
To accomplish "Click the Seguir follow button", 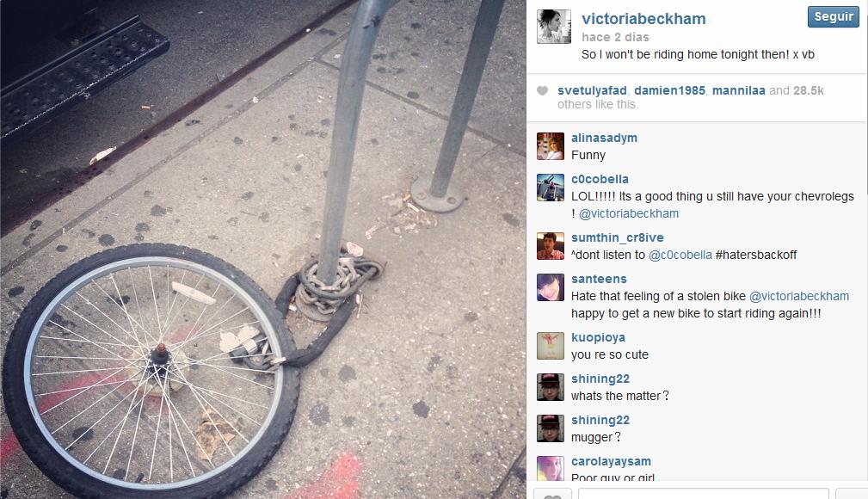I will click(x=833, y=16).
